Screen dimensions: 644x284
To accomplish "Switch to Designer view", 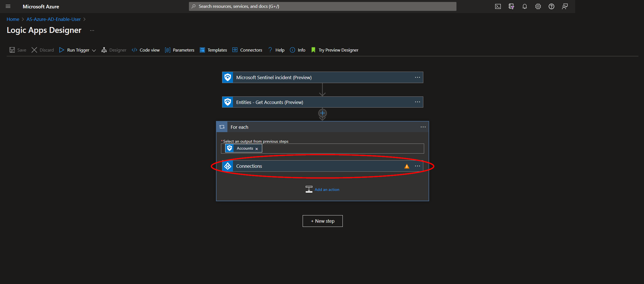I will point(114,50).
